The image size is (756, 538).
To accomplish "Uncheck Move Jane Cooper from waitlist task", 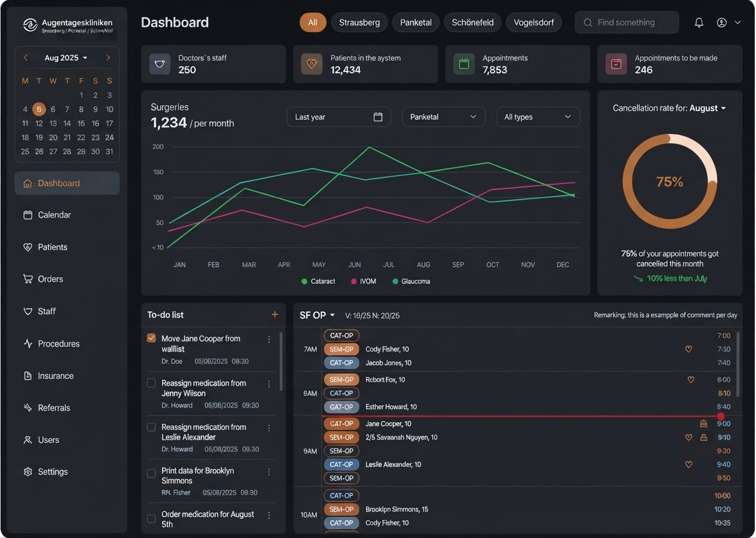I will pos(151,338).
